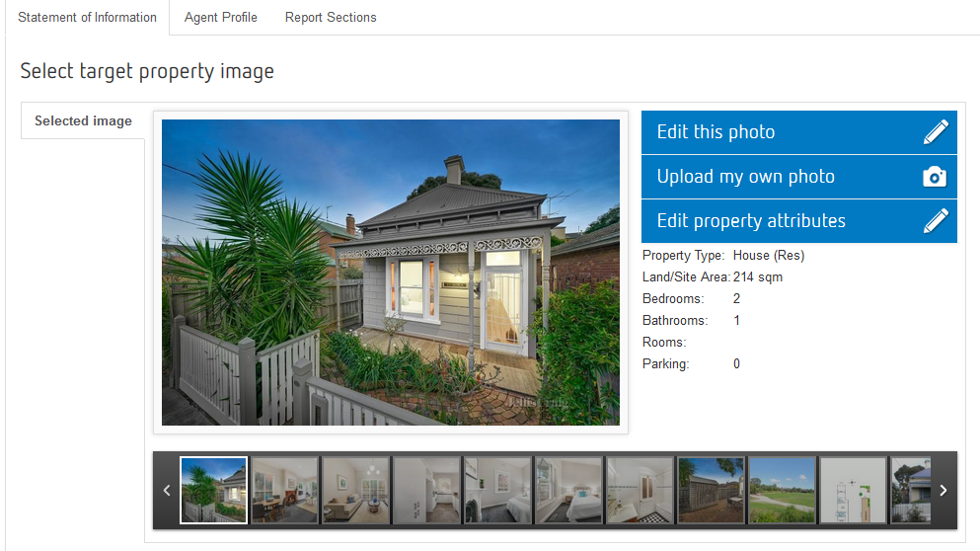Select the bedroom with blue pillows thumbnail

[x=569, y=490]
